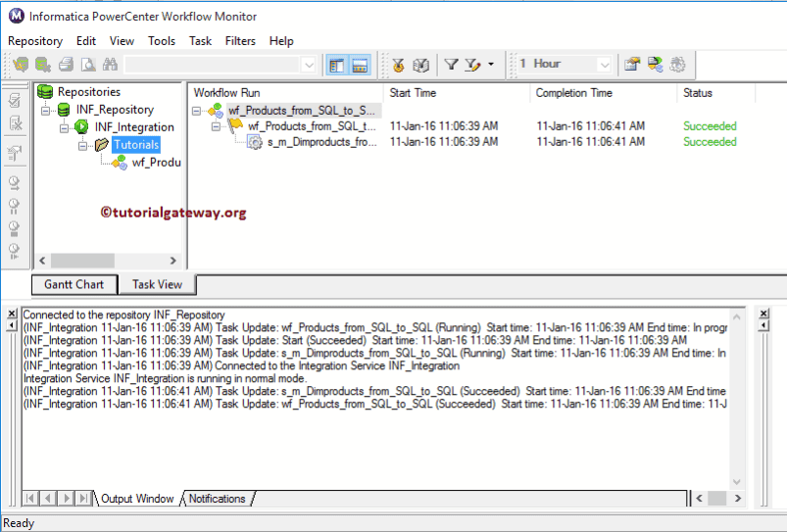Click the clock with arrow restart icon

click(14, 183)
